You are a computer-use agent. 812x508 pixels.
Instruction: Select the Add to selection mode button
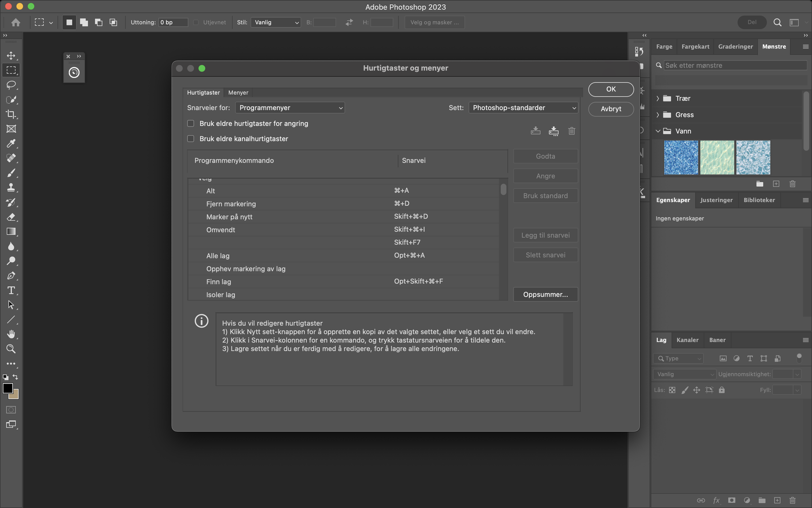84,22
